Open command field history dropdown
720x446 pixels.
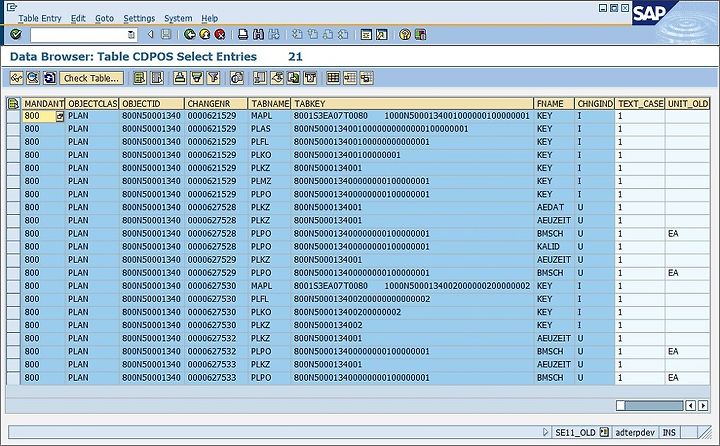[131, 35]
